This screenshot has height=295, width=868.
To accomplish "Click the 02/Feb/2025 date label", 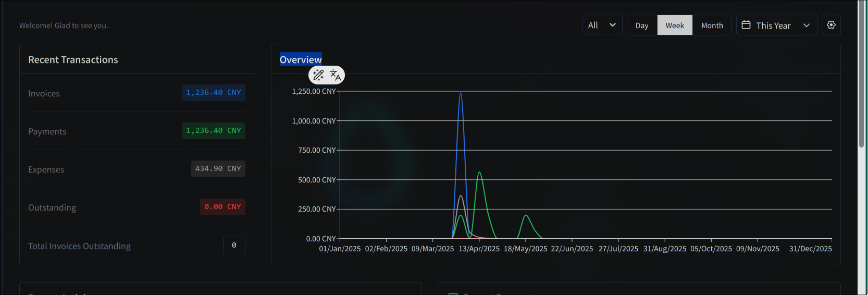I will pos(386,249).
